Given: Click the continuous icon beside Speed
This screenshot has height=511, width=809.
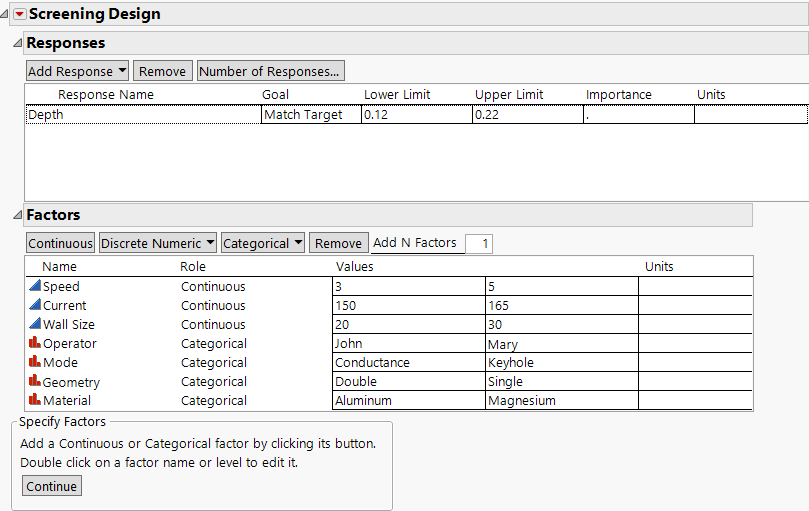Looking at the screenshot, I should pos(35,287).
